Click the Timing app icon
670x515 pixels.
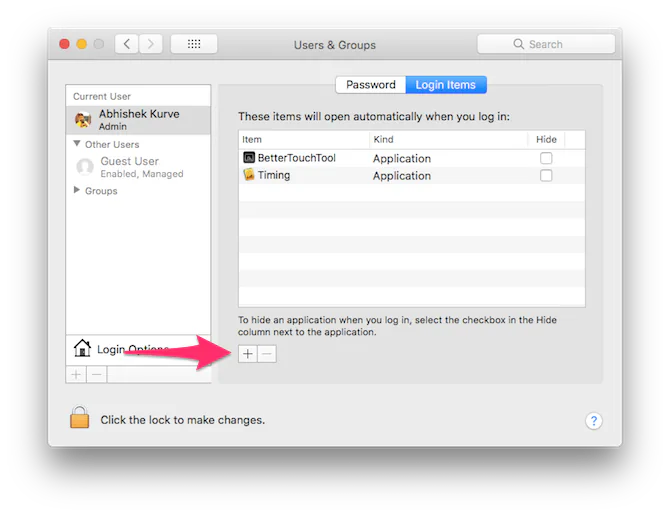pyautogui.click(x=249, y=174)
